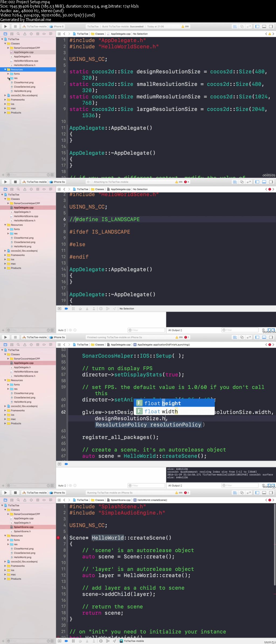Toggle breakpoints icon in Finished running frame debug bar
The image size is (276, 644).
click(66, 464)
